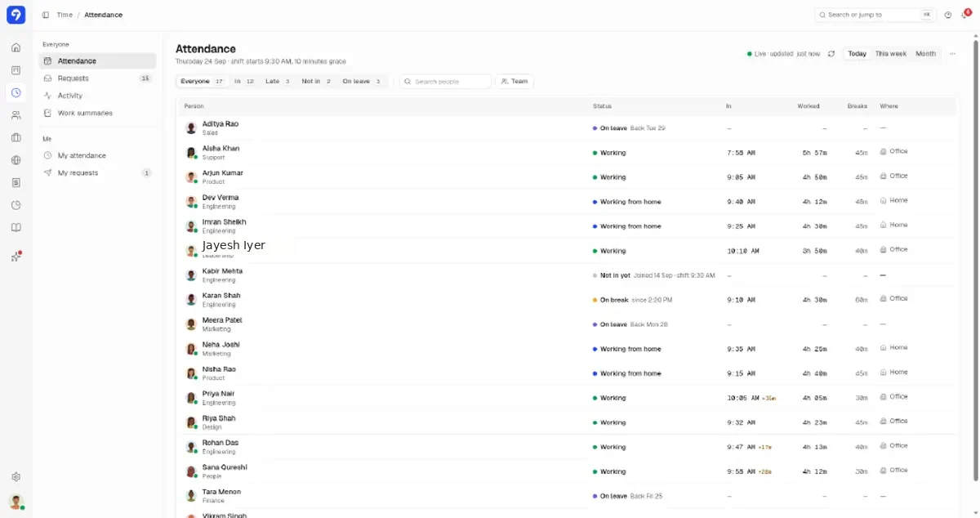980x518 pixels.
Task: Open My attendance in the sidebar
Action: (97, 155)
